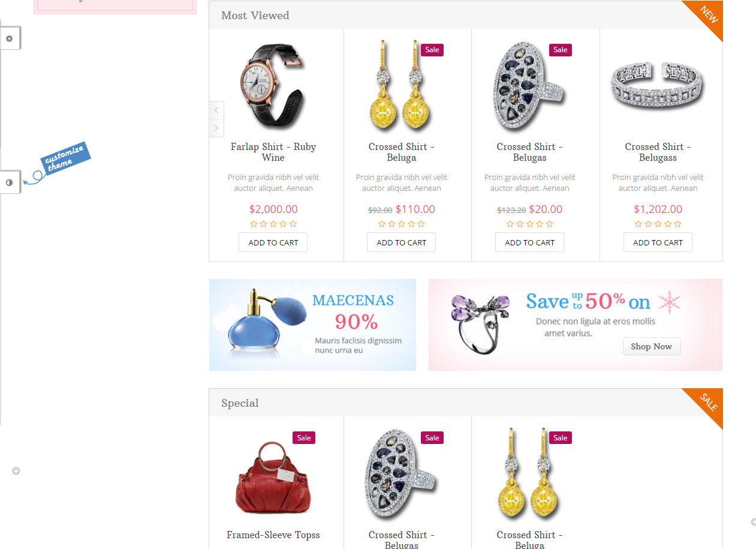Viewport: 756px width, 549px height.
Task: Add Crossed Shirt - Belugas to cart
Action: pyautogui.click(x=529, y=242)
